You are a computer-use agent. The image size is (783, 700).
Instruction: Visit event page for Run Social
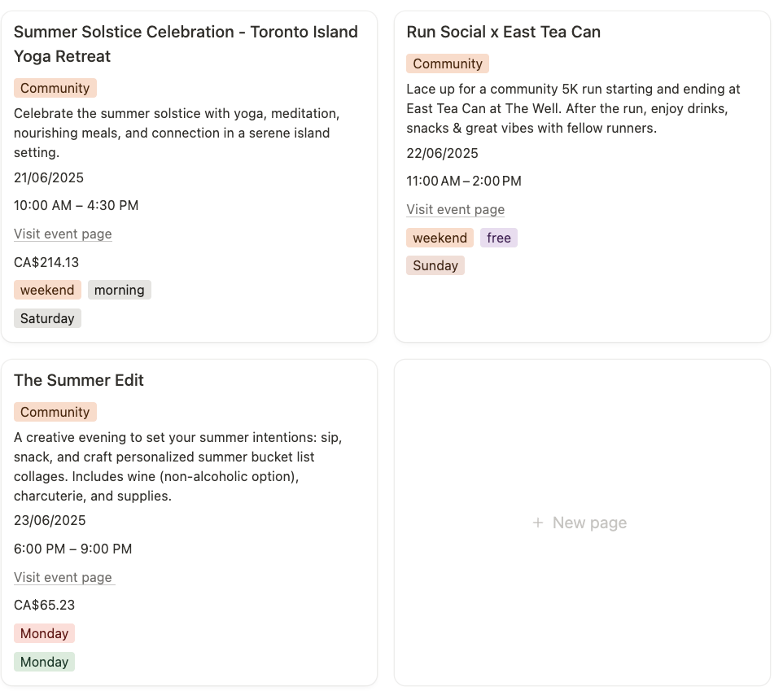coord(456,209)
